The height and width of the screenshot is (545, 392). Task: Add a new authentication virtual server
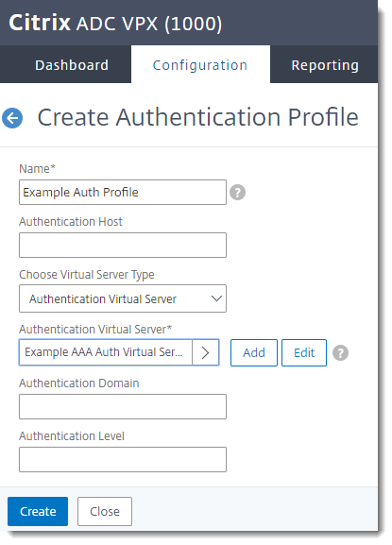coord(254,353)
